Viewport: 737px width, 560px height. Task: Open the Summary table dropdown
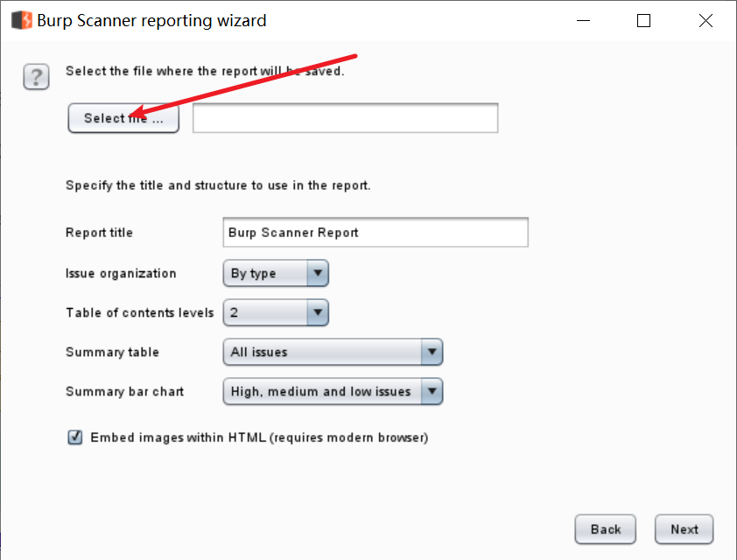pos(333,352)
